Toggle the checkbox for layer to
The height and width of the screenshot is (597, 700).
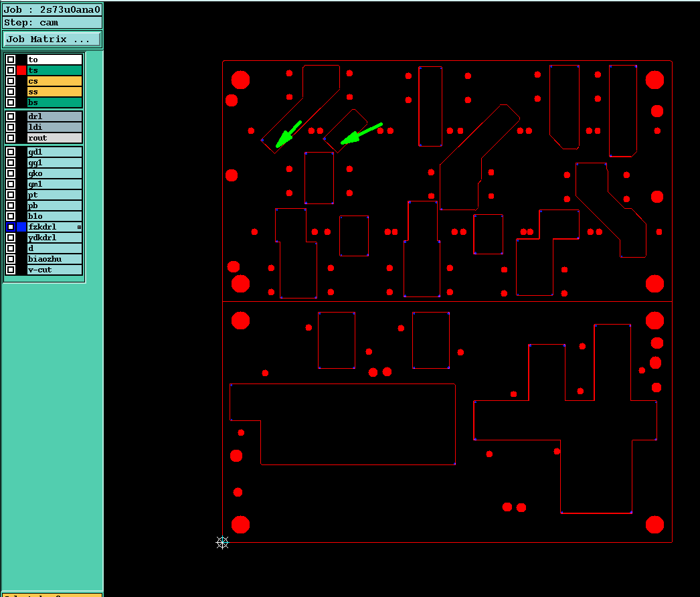(x=11, y=60)
